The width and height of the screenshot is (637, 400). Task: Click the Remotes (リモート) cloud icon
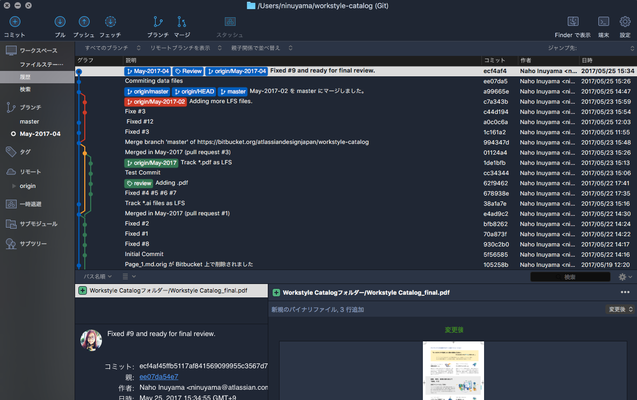(x=11, y=172)
